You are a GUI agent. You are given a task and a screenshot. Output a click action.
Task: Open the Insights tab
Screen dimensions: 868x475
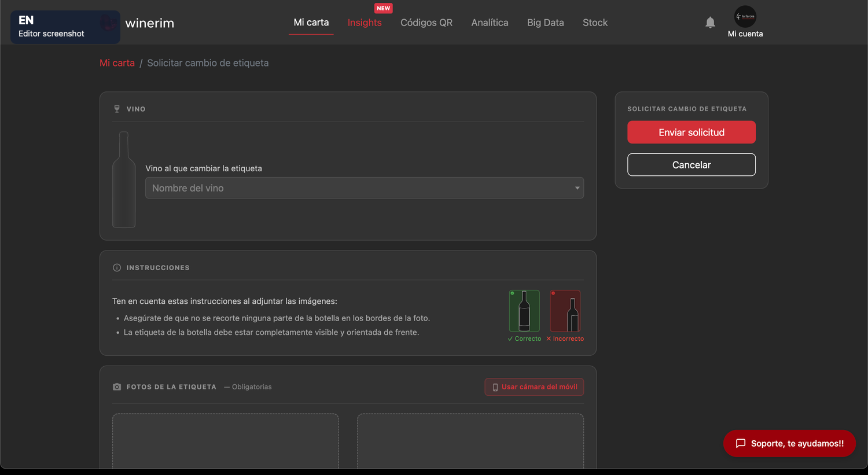coord(365,23)
